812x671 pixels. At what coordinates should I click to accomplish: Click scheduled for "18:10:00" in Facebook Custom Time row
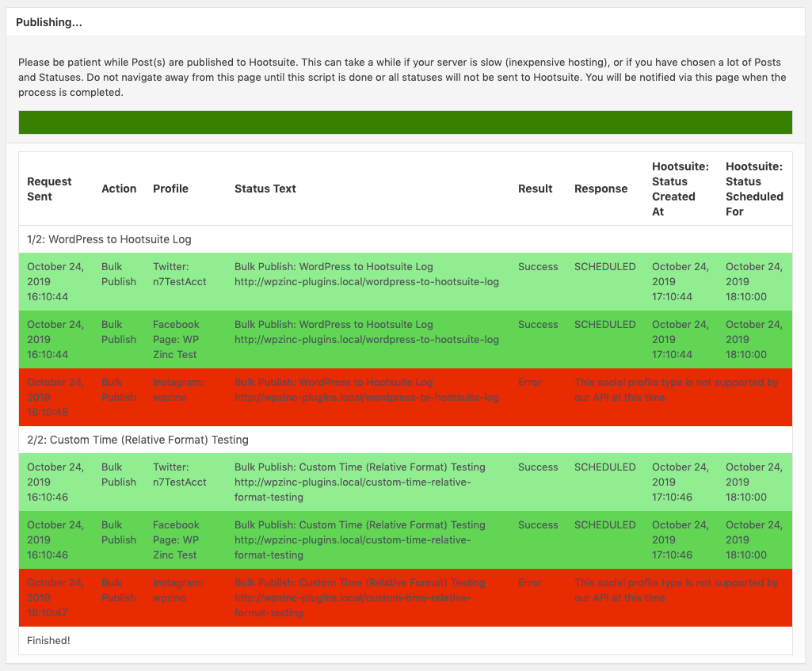coord(746,555)
